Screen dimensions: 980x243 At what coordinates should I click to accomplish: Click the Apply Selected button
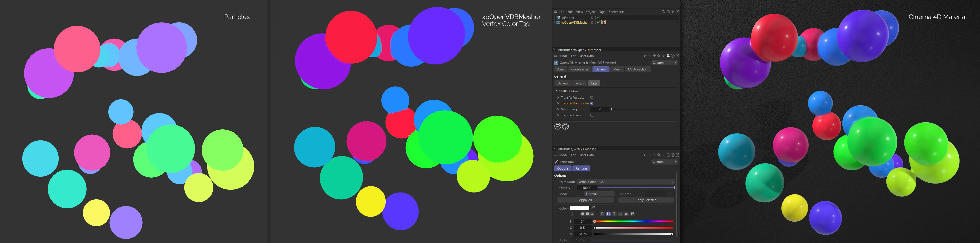(x=646, y=200)
